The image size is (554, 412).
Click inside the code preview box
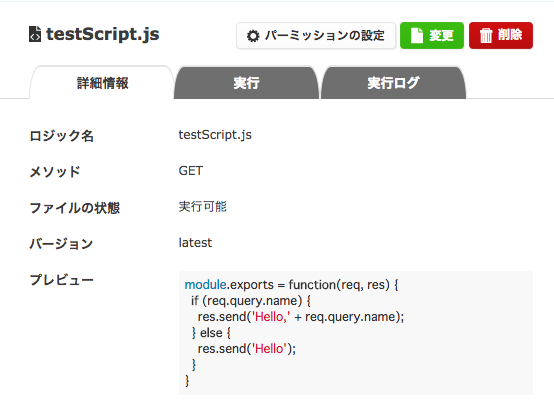356,333
